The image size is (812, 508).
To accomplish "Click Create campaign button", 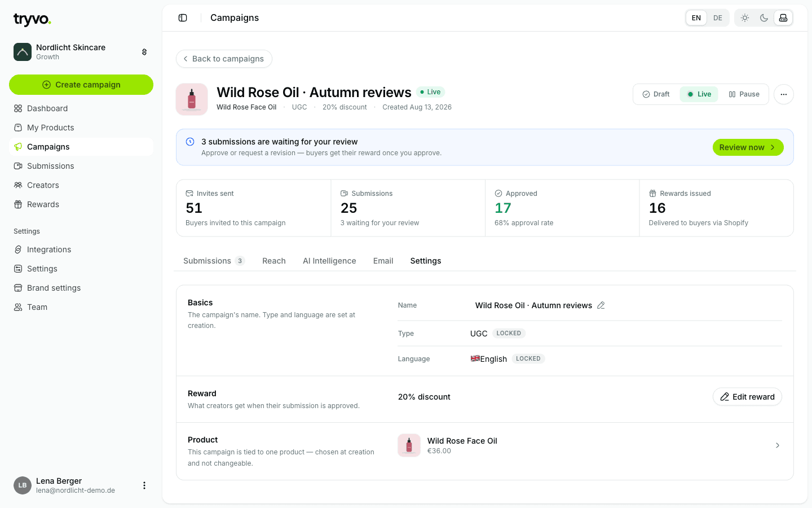I will (x=81, y=85).
